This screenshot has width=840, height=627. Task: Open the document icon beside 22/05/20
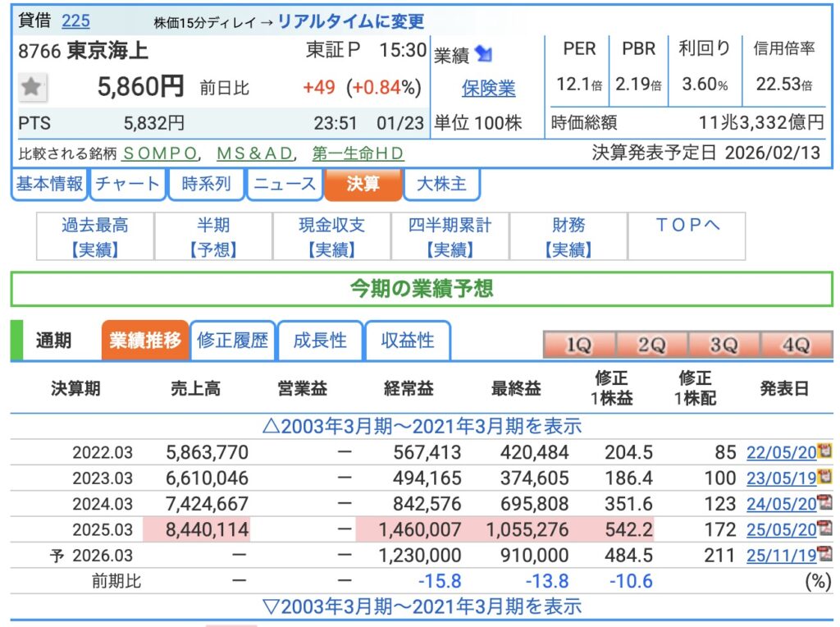(824, 451)
